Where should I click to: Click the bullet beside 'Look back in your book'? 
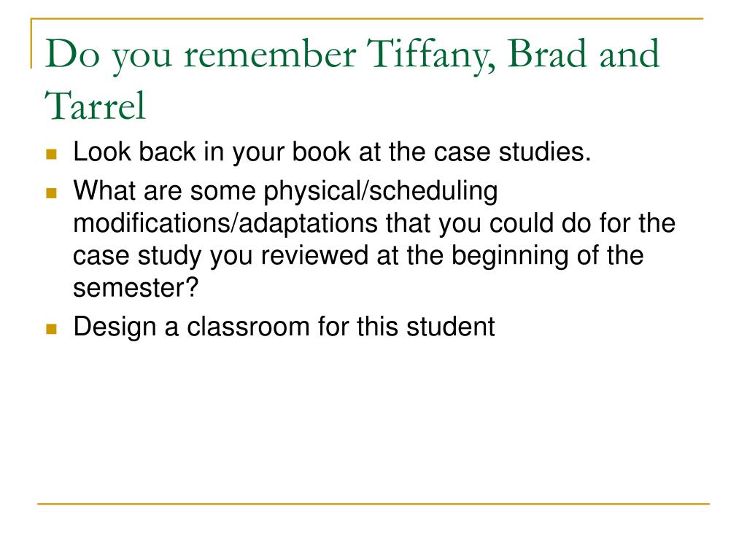point(52,155)
